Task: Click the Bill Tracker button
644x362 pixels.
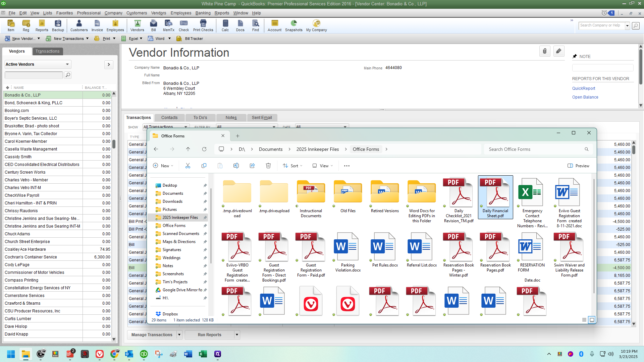Action: (x=190, y=39)
